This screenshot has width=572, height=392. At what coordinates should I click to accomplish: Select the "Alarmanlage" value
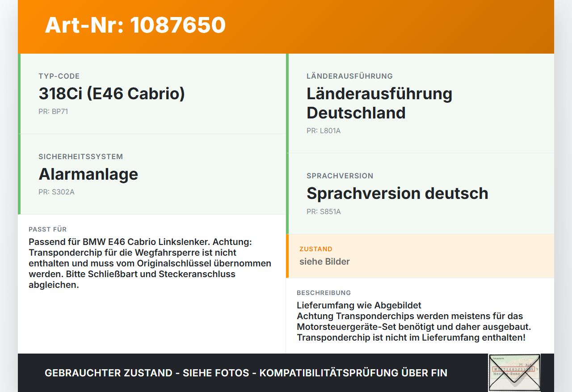point(88,174)
